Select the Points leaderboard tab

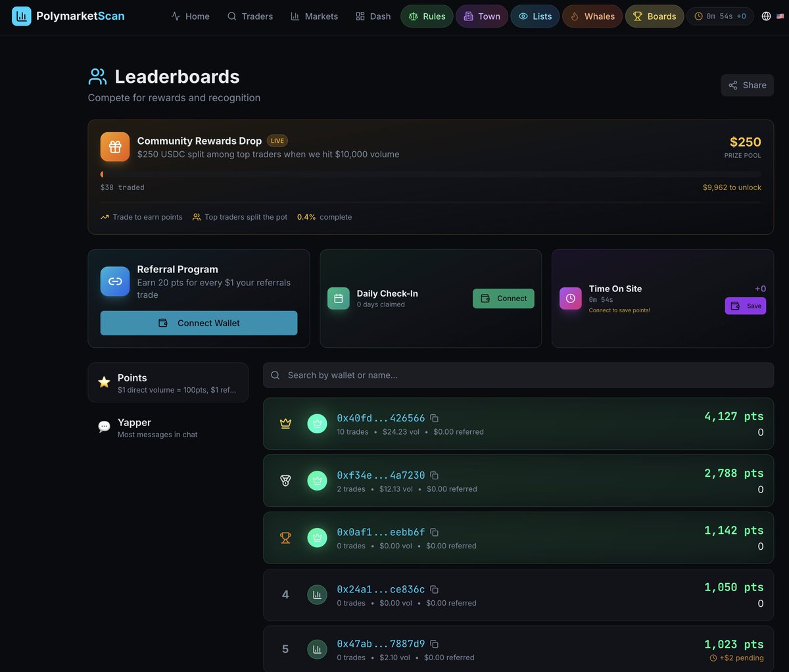168,383
